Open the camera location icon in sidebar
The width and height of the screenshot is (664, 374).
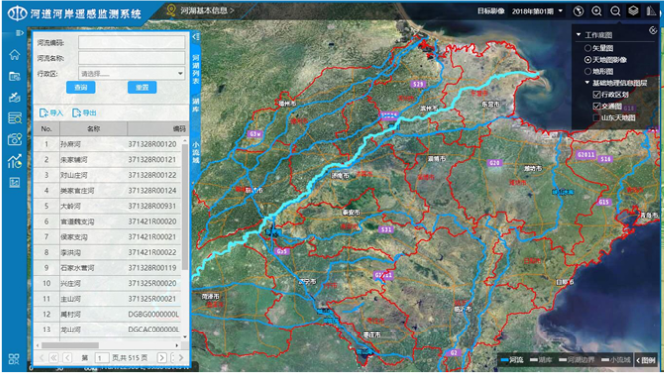coord(14,139)
